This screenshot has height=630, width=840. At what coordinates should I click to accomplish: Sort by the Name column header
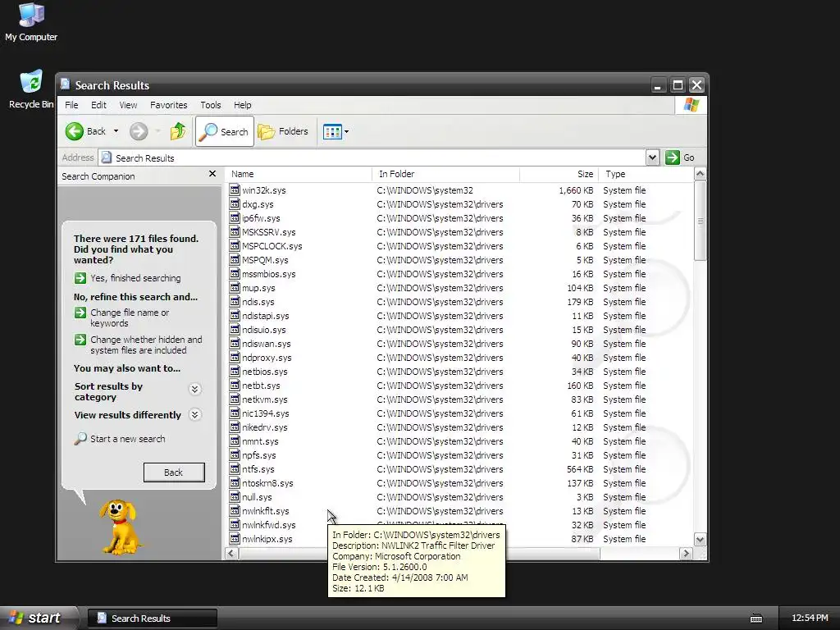[x=299, y=174]
